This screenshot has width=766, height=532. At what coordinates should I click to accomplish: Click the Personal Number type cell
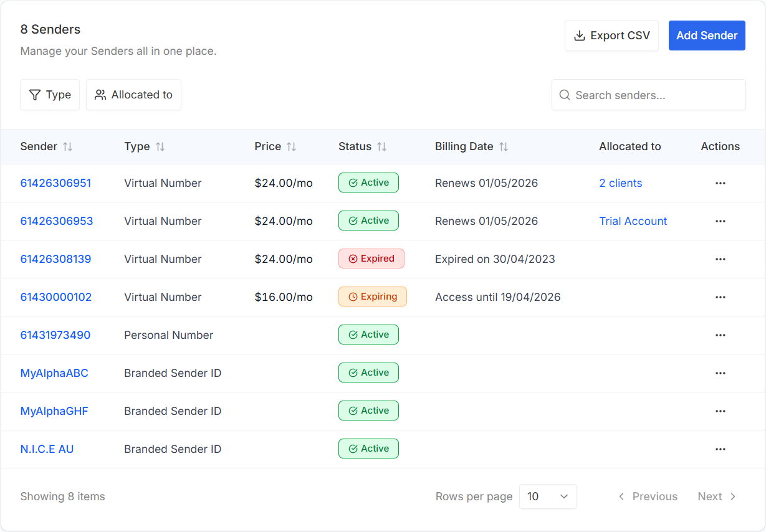click(x=169, y=335)
